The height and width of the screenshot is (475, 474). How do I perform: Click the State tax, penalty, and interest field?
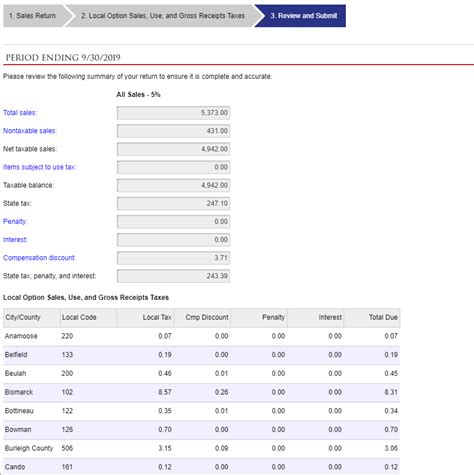(x=173, y=276)
